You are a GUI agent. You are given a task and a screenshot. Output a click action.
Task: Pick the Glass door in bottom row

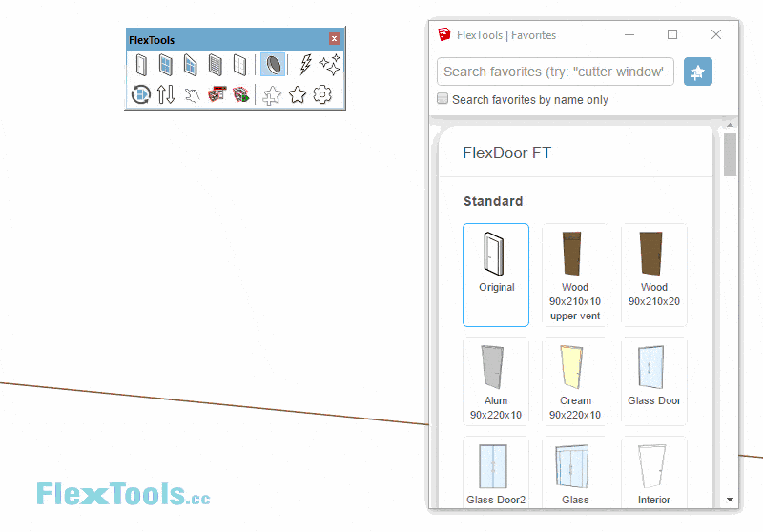pos(575,473)
